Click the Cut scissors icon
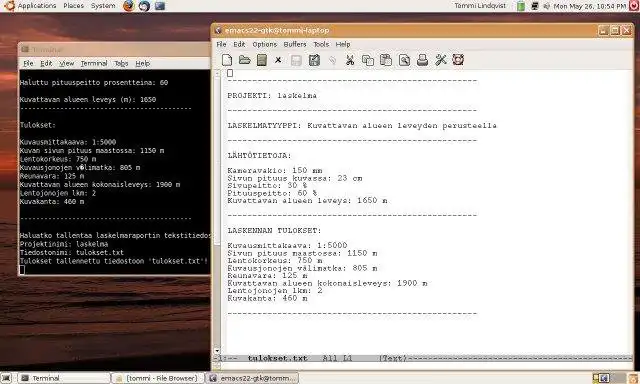640x384 pixels. (x=350, y=60)
